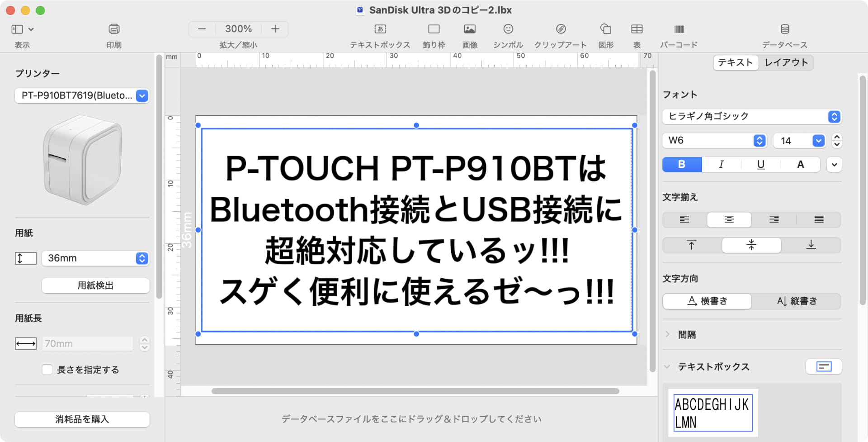Click the 消耗品を購入 button
The width and height of the screenshot is (868, 442).
coord(81,419)
